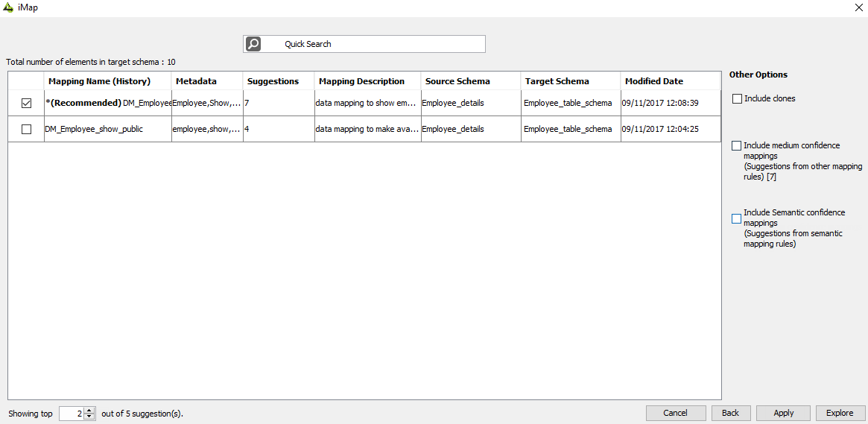Viewport: 868px width, 424px height.
Task: Click Employee_details in the recommended row
Action: point(471,103)
